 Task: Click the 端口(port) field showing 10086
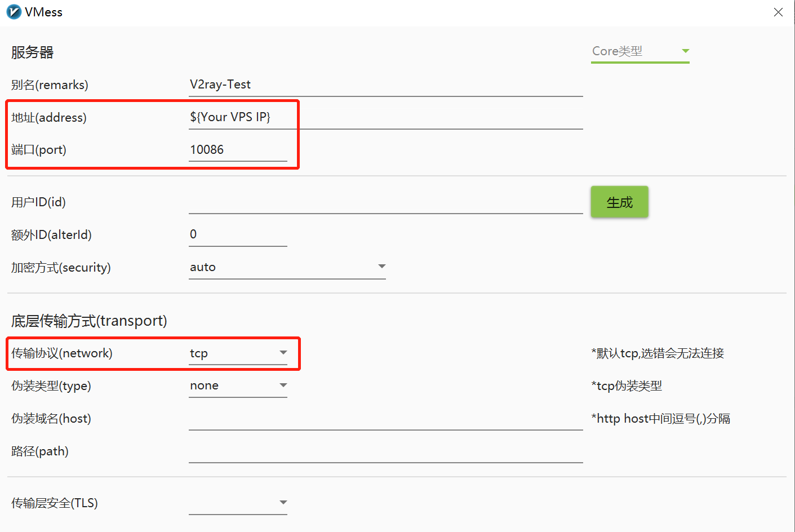coord(238,150)
